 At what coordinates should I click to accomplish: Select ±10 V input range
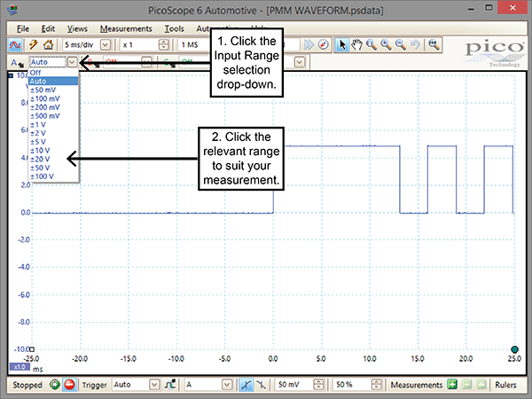53,151
